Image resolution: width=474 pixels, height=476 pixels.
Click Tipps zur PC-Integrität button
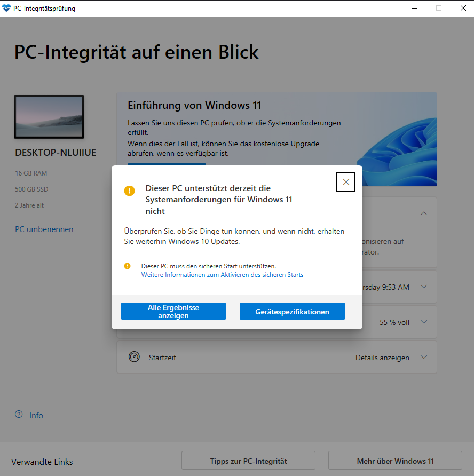(248, 461)
